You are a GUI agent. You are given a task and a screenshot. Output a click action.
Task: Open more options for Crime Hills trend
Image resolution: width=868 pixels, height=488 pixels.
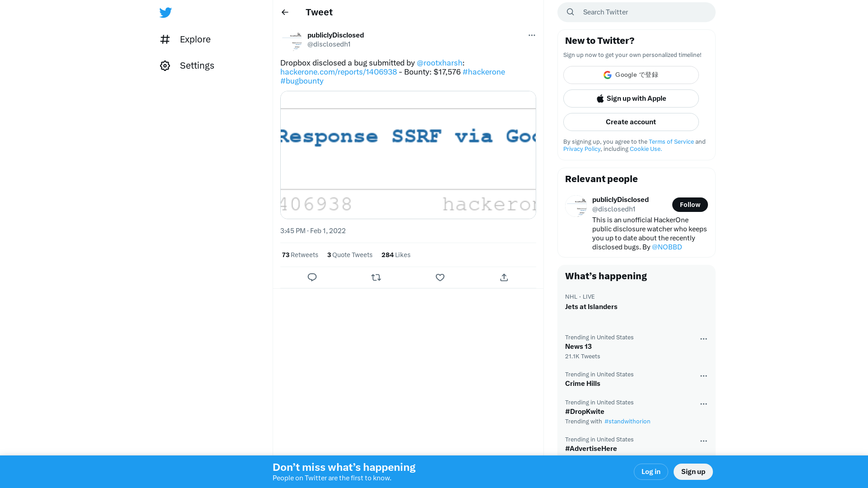point(703,376)
